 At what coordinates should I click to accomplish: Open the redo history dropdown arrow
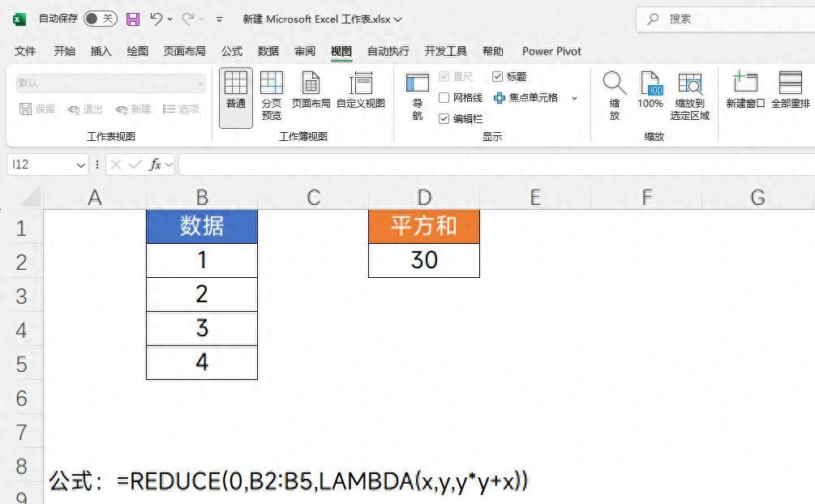click(202, 19)
